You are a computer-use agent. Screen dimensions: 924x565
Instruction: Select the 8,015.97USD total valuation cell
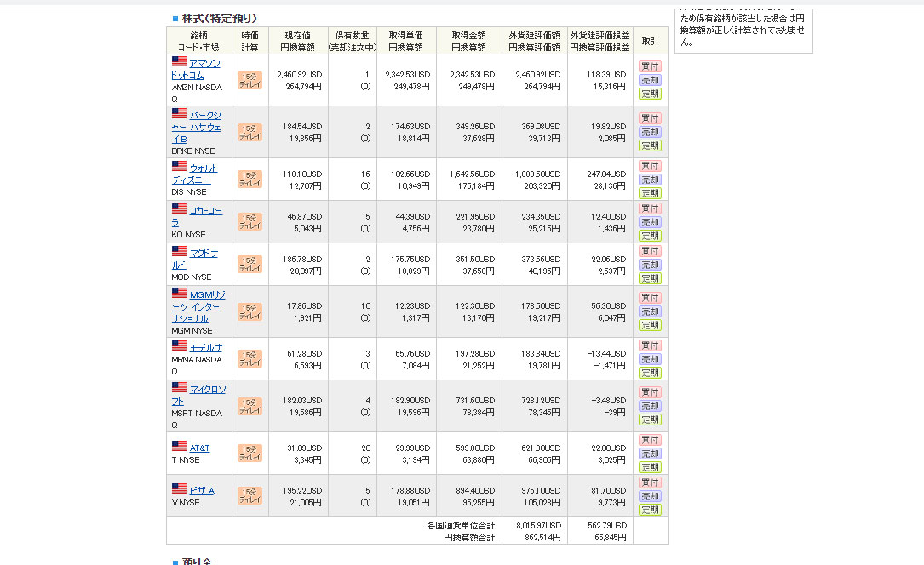pos(538,526)
